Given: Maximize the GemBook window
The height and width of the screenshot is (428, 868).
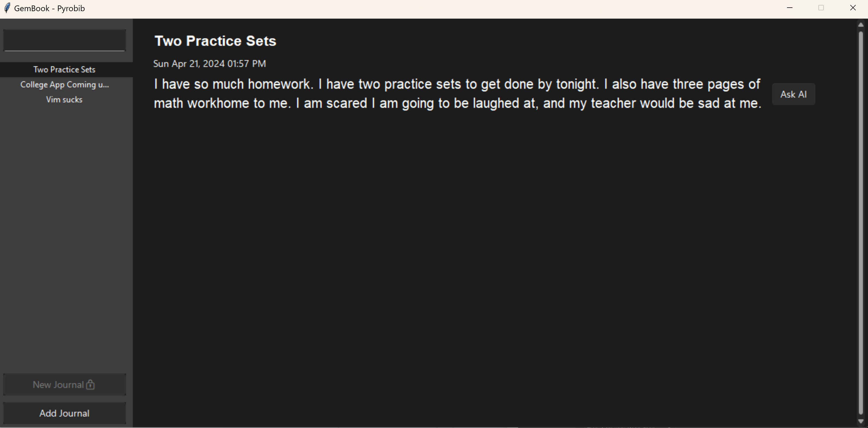Looking at the screenshot, I should click(x=821, y=8).
